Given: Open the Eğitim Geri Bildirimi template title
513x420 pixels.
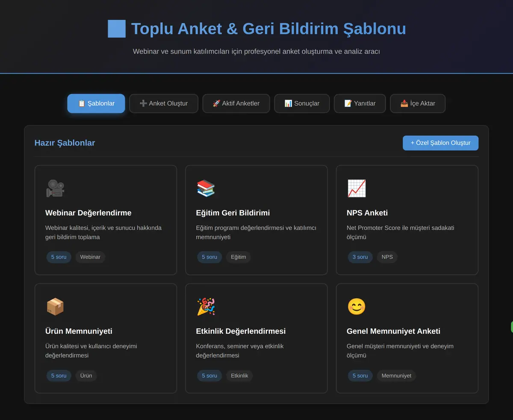Looking at the screenshot, I should [233, 213].
